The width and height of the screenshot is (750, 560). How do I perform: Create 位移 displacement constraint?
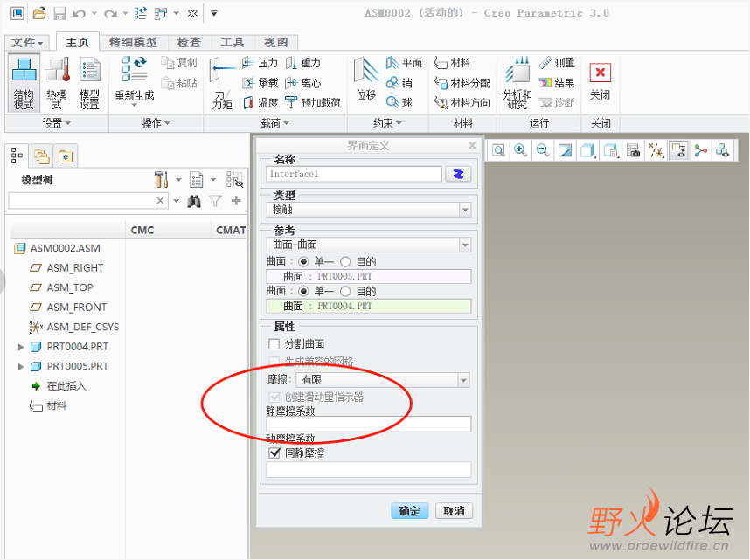[x=366, y=79]
